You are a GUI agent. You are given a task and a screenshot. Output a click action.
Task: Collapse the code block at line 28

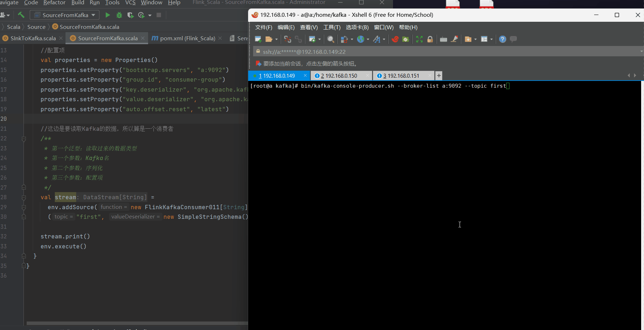click(24, 197)
